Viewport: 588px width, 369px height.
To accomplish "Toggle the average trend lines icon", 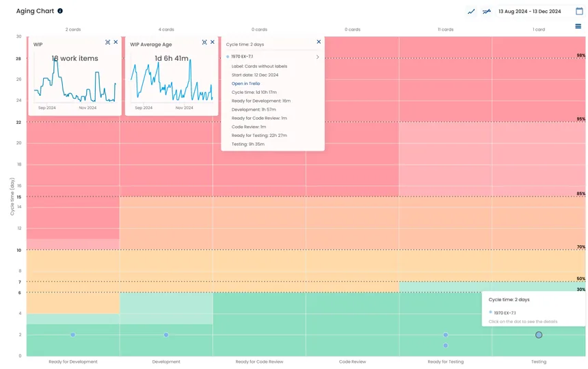I will (486, 12).
